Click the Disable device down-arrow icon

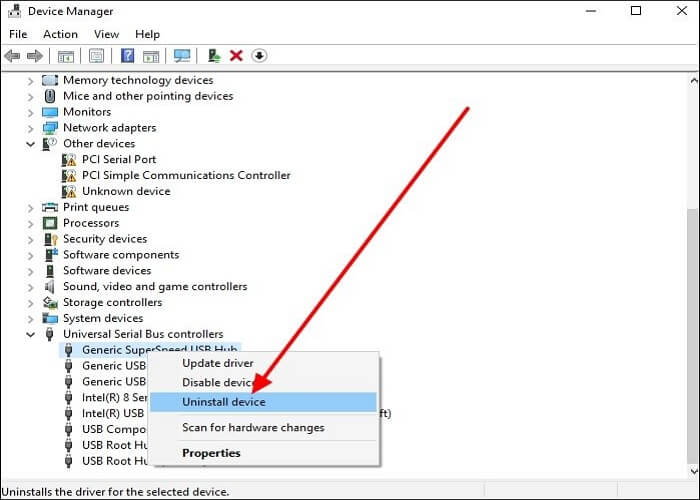(259, 56)
